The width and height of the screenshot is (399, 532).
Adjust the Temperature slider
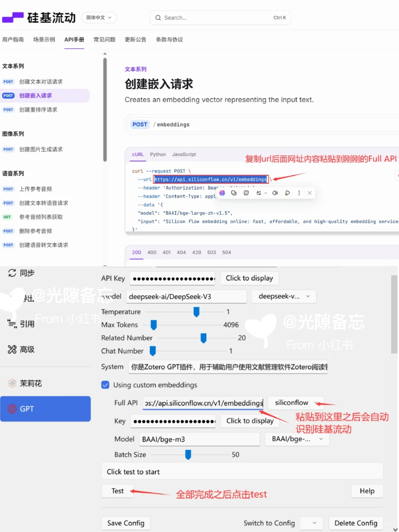tap(196, 312)
